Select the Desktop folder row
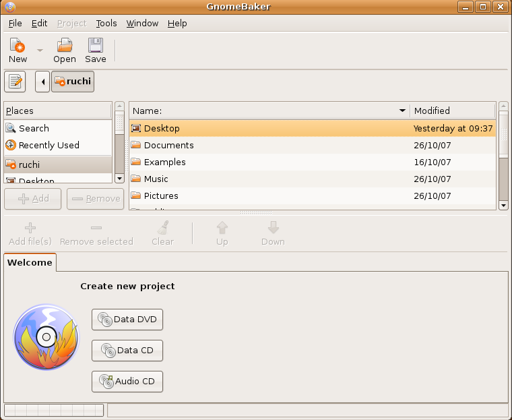 tap(313, 128)
